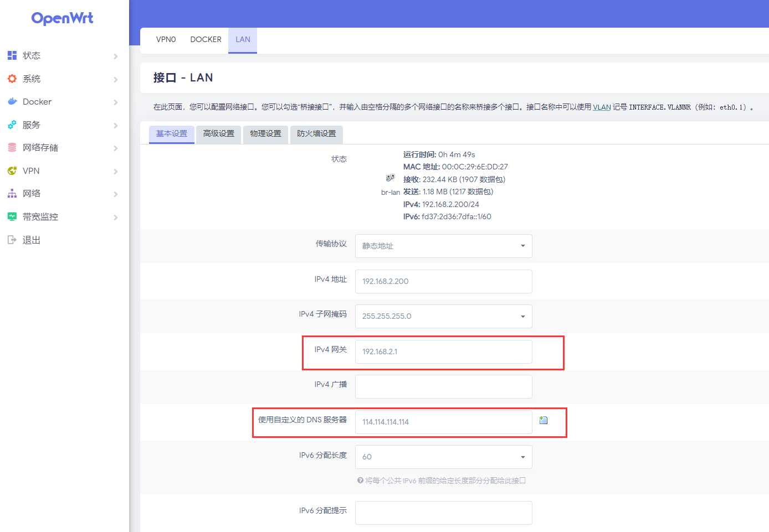Open the 传输协议 静态地址 dropdown

443,246
